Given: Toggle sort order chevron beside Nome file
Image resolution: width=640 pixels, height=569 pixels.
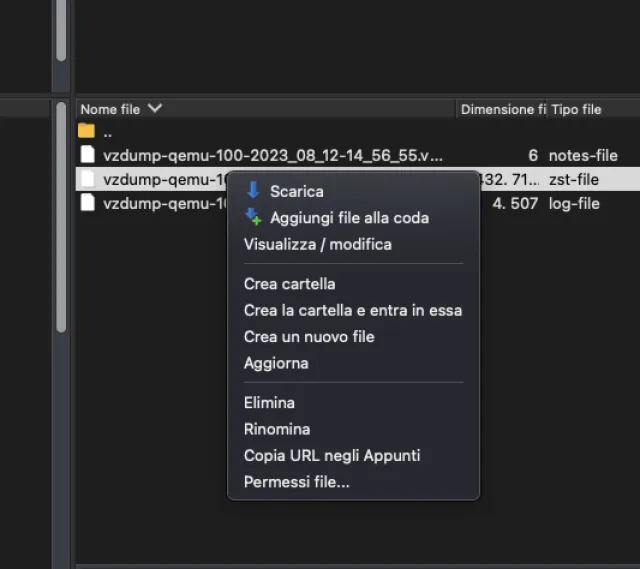Looking at the screenshot, I should coord(155,108).
